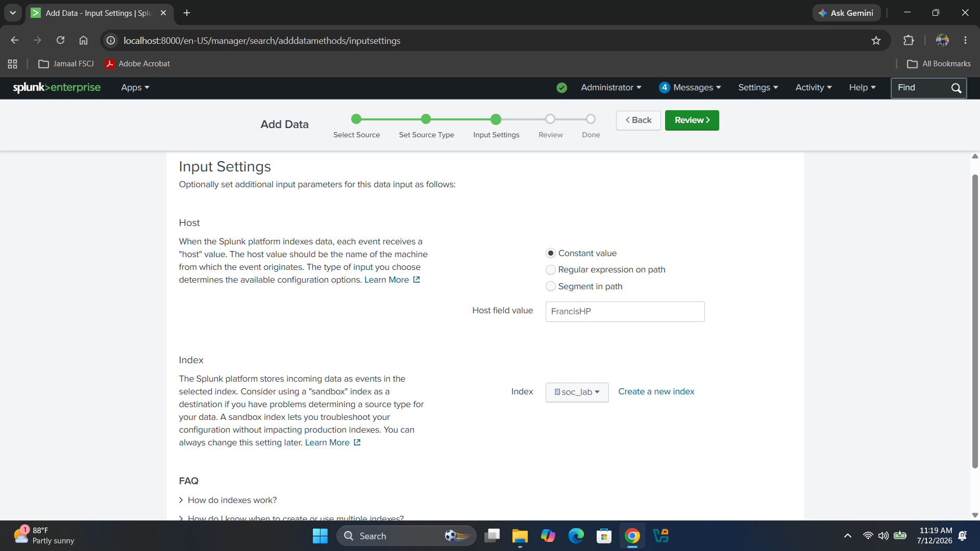
Task: Open the Help dropdown menu
Action: point(862,88)
